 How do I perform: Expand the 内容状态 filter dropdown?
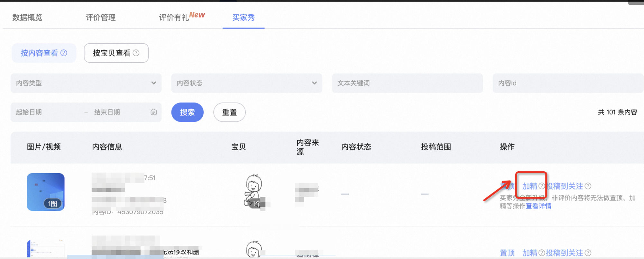coord(247,83)
